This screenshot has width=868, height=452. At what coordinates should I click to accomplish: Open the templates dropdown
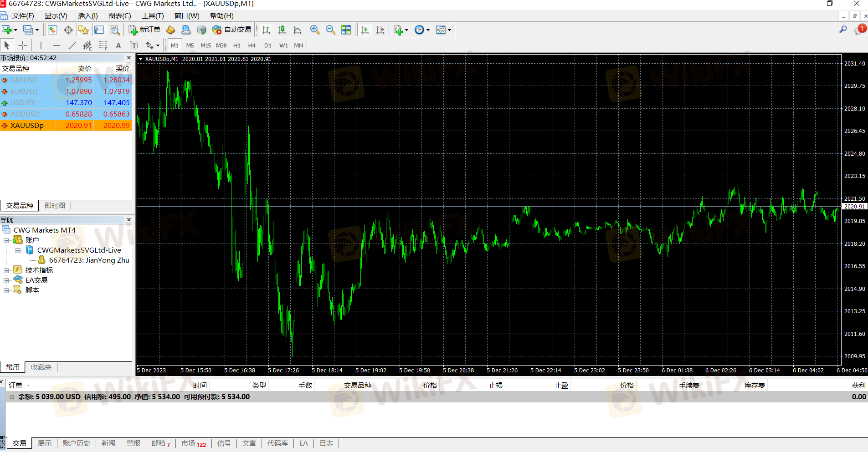click(443, 30)
